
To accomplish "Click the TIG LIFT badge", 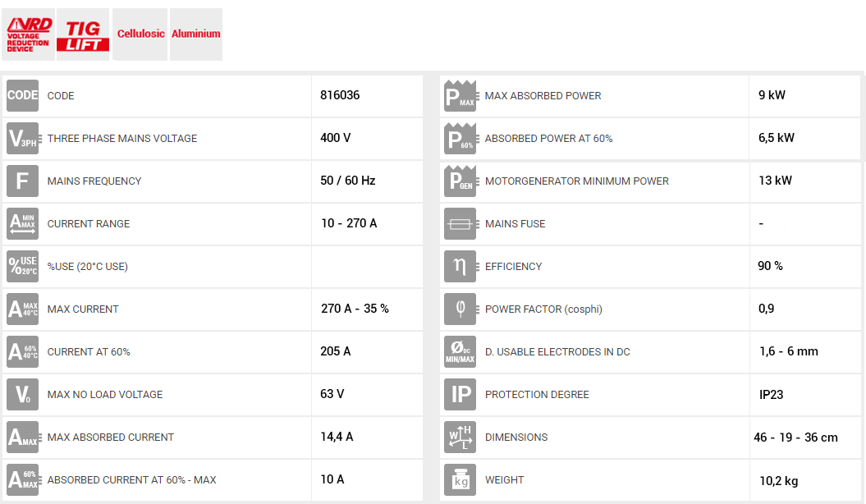I will (x=83, y=34).
